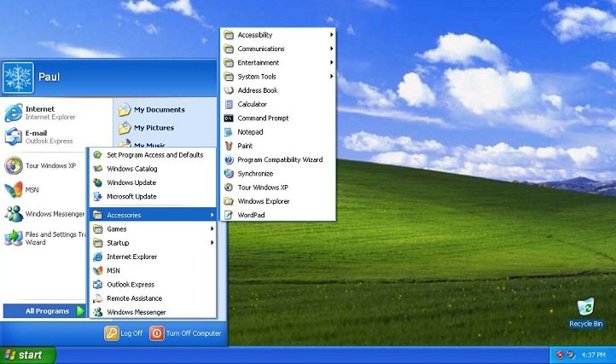Viewport: 616px width, 364px height.
Task: Expand the Communications submenu
Action: coord(278,49)
